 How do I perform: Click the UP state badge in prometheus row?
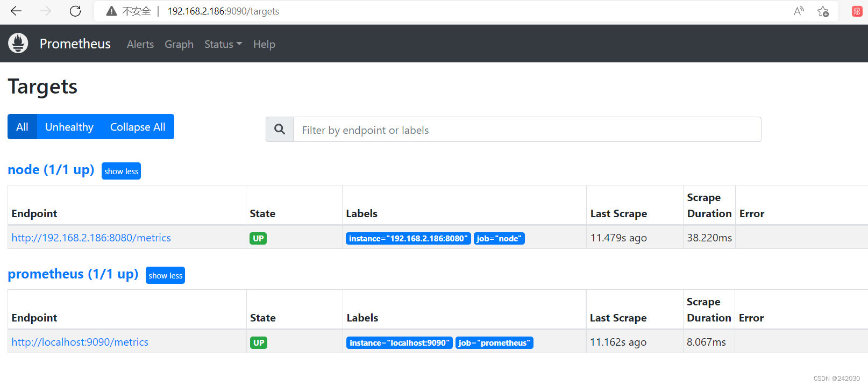[x=259, y=342]
